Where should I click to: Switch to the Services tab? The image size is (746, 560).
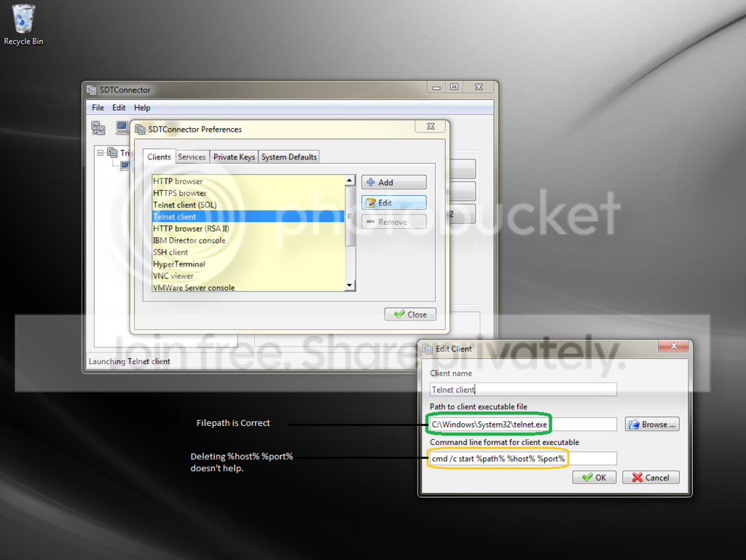pyautogui.click(x=192, y=157)
